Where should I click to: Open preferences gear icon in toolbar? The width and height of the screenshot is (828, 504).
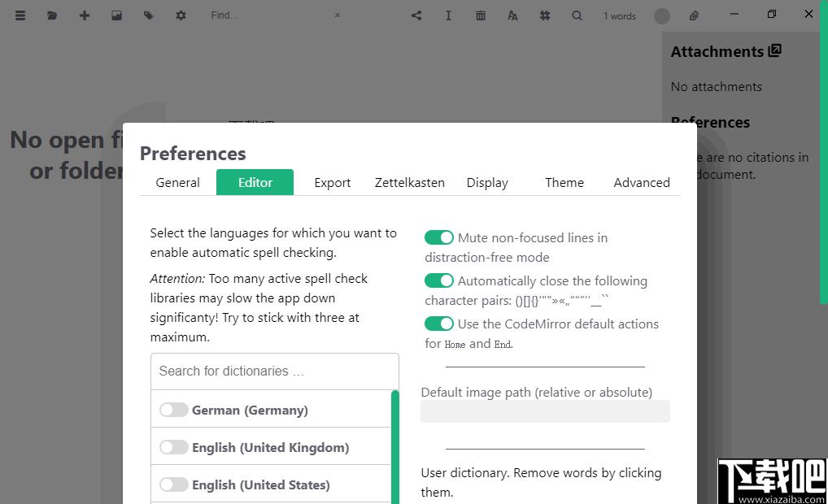(x=181, y=15)
